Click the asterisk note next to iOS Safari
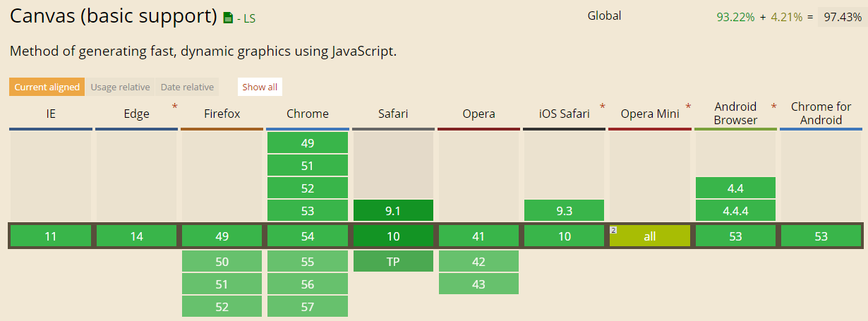The width and height of the screenshot is (868, 321). click(x=603, y=107)
